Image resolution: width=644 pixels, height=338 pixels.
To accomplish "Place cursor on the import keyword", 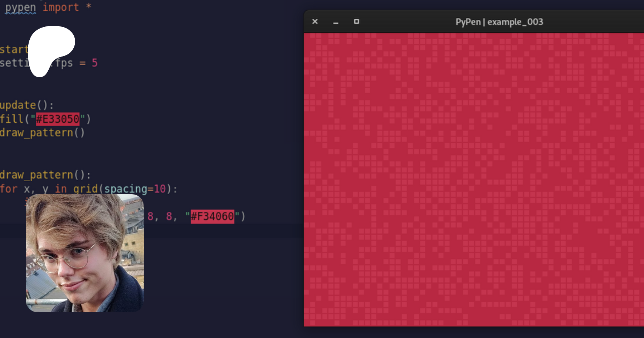I will click(x=60, y=7).
